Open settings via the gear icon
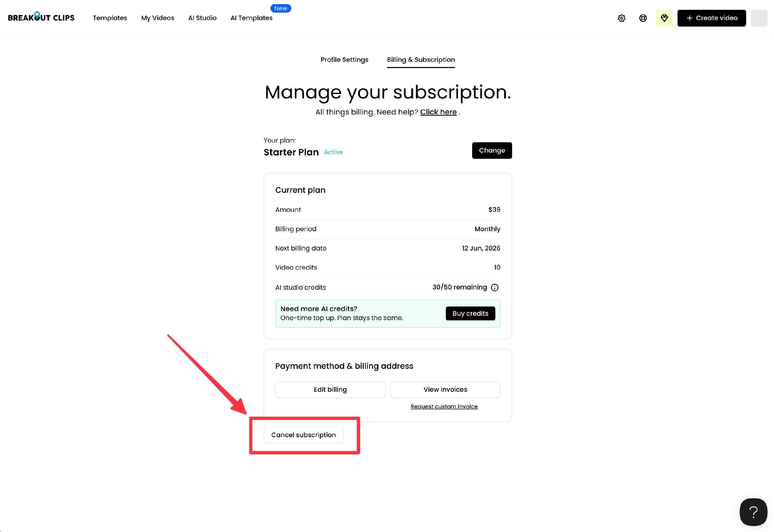This screenshot has height=532, width=774. coord(622,18)
